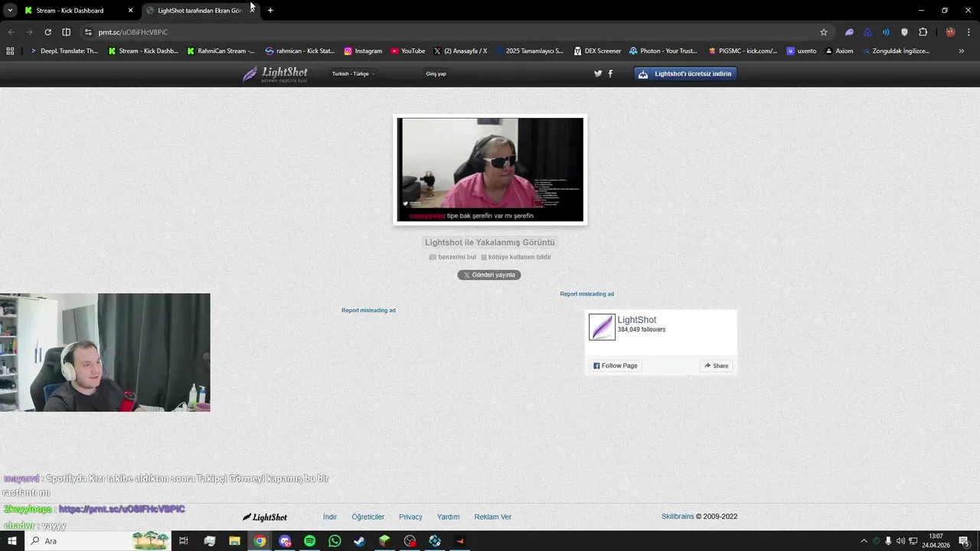The width and height of the screenshot is (980, 551).
Task: Open Steam from the taskbar
Action: point(359,541)
